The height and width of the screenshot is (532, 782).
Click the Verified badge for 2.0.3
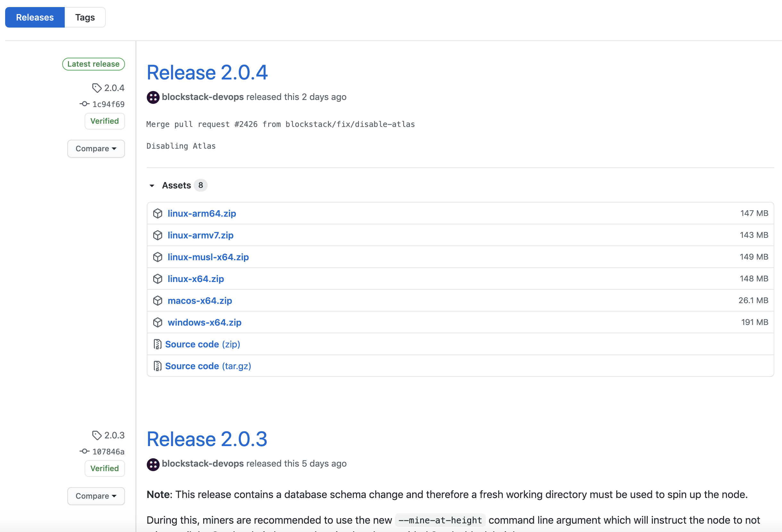tap(105, 469)
